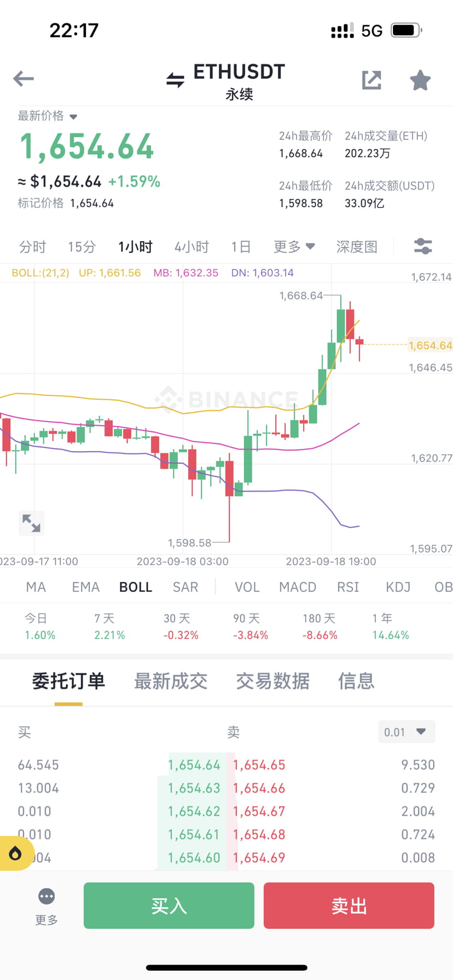Tap the yellow flame floating icon
Screen dimensions: 453x980
(15, 853)
